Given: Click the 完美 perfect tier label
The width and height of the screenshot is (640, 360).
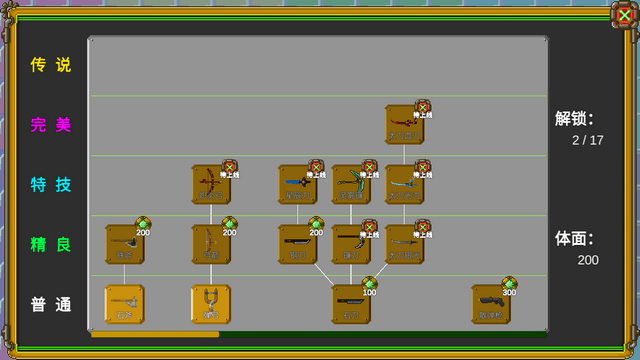Looking at the screenshot, I should [51, 124].
